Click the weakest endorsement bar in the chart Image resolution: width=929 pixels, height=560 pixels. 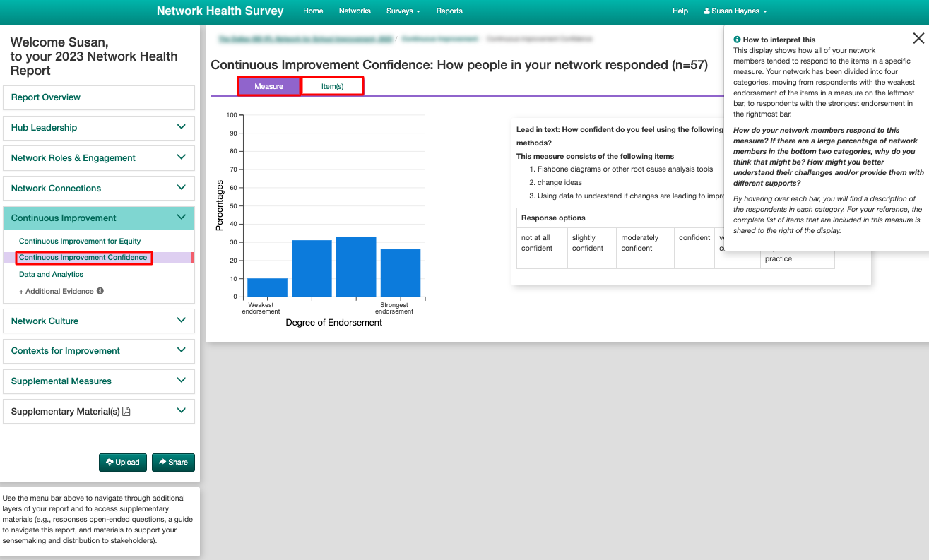pos(268,287)
